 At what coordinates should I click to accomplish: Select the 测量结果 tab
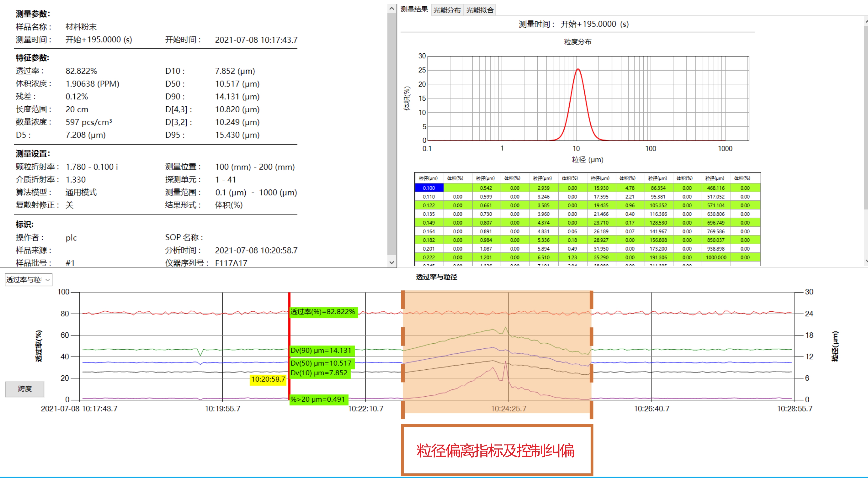[x=414, y=9]
